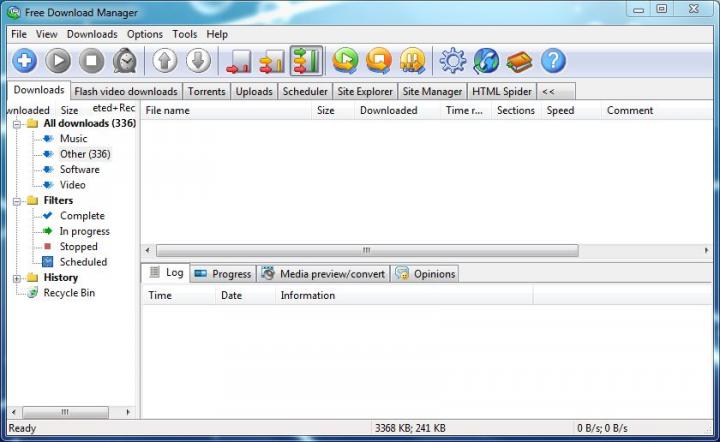Viewport: 720px width, 442px height.
Task: Select the Recycle Bin tree item
Action: [x=69, y=293]
